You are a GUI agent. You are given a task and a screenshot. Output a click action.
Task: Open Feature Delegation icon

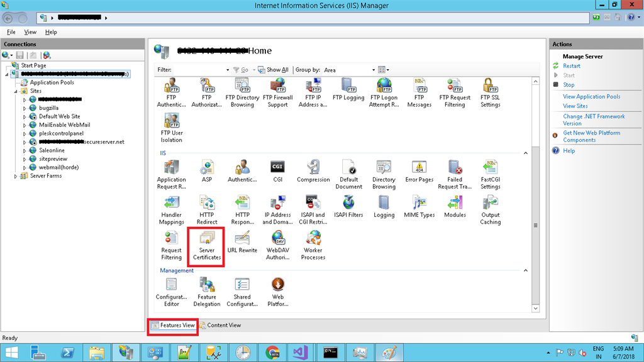coord(206,292)
